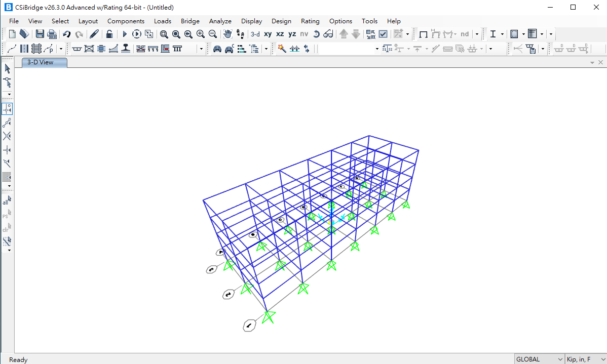Select the pointer selection tool
Viewport: 607px width, 364px height.
(7, 69)
